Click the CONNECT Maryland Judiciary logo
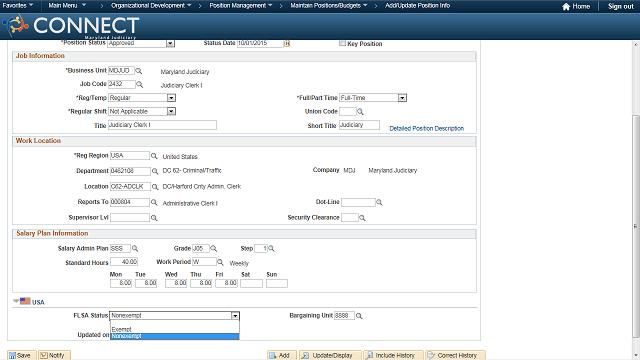The width and height of the screenshot is (640, 360). click(71, 26)
